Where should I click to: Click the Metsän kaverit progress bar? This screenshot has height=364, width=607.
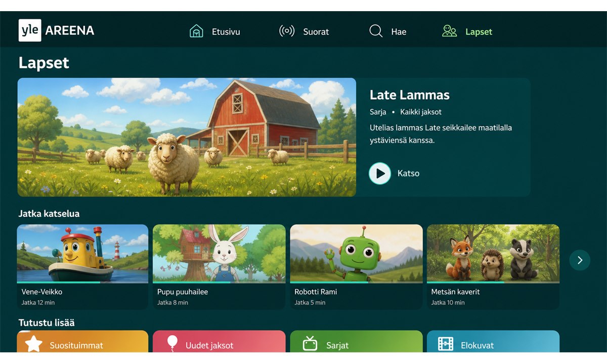pos(493,282)
